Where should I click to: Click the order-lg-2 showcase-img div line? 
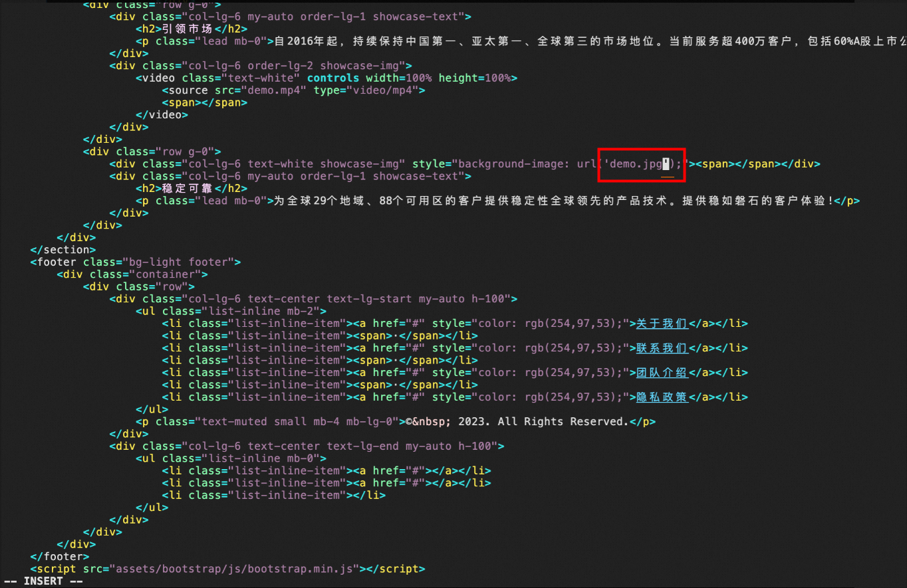(261, 66)
